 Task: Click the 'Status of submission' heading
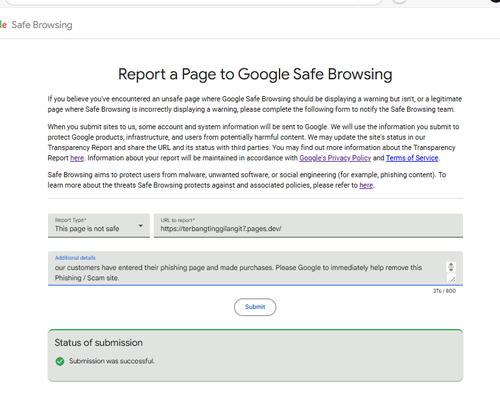point(98,343)
